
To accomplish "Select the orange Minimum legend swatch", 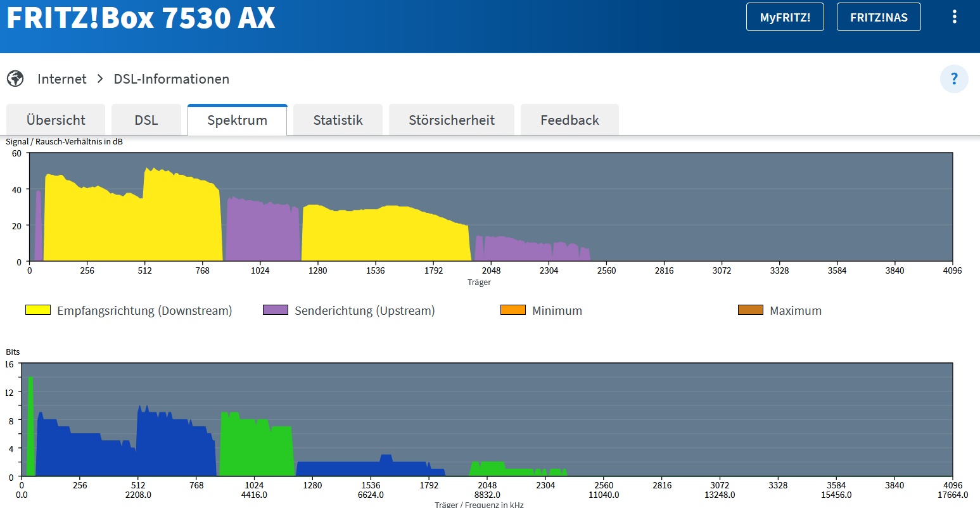I will (513, 310).
